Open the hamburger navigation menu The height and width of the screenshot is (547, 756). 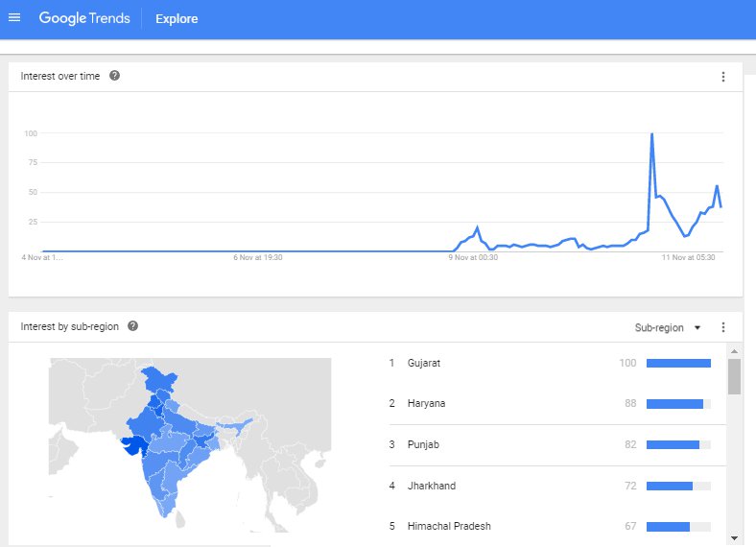[14, 18]
